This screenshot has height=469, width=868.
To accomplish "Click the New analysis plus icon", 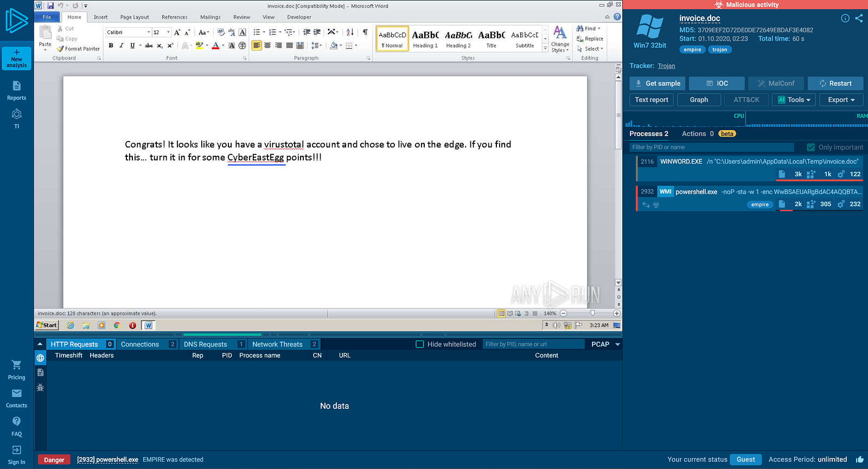I will coord(16,52).
